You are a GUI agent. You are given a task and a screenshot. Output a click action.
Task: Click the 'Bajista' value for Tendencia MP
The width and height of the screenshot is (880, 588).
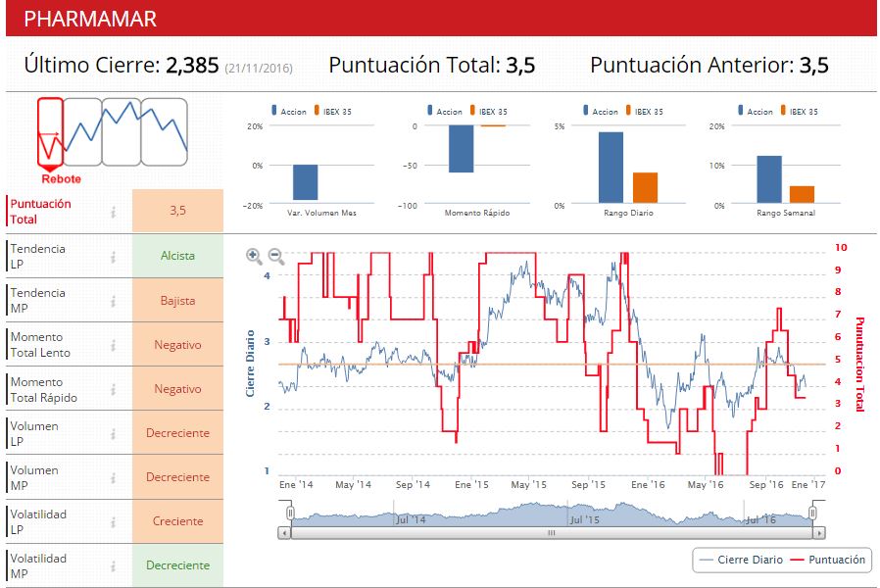pyautogui.click(x=178, y=300)
